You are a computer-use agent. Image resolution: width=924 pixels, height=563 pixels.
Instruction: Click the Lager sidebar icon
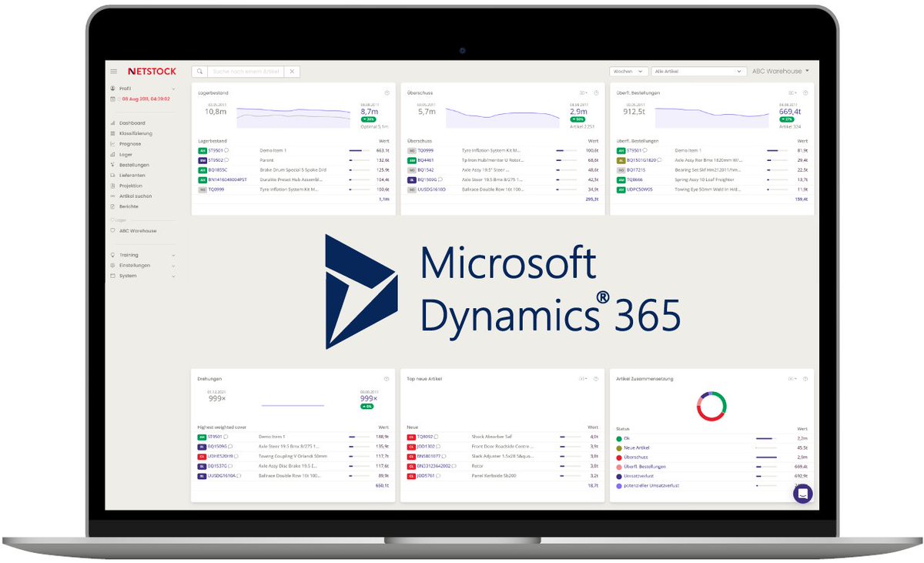(113, 154)
